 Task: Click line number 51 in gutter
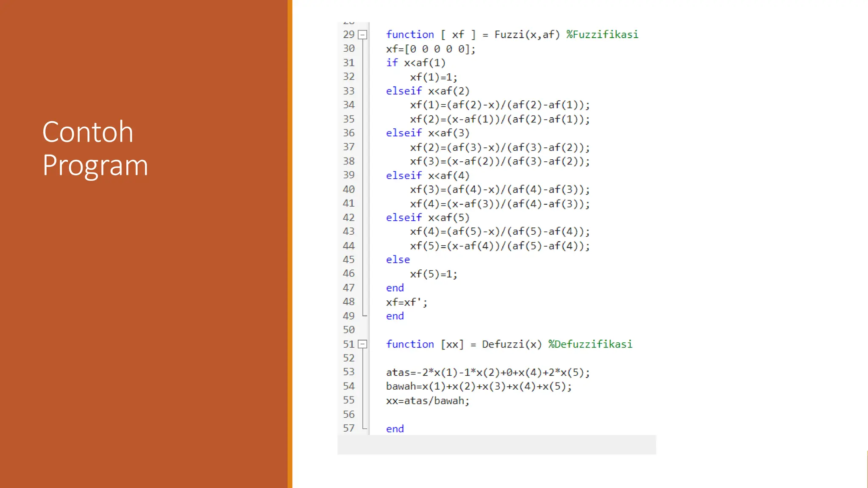pos(348,344)
